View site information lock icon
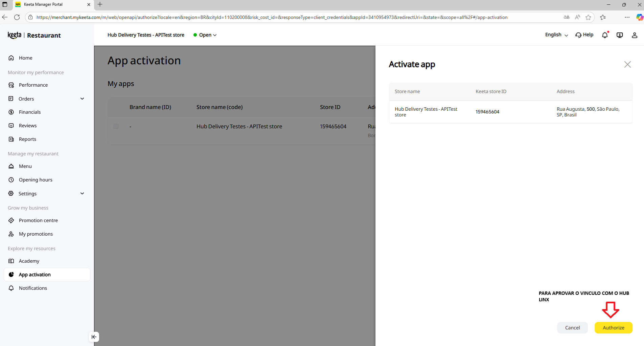The image size is (644, 346). [30, 17]
